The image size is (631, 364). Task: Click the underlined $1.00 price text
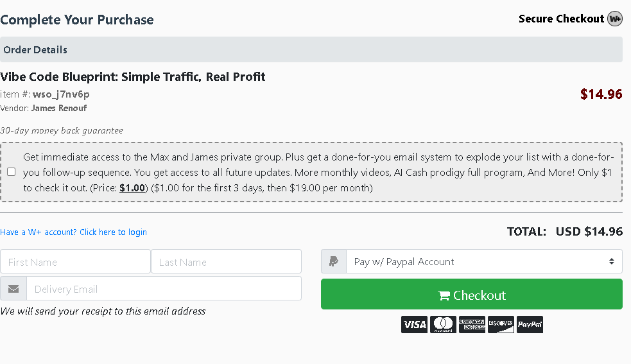tap(134, 188)
